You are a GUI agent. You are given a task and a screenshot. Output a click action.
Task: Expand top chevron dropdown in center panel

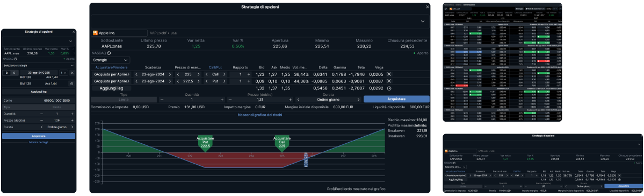pos(423,21)
